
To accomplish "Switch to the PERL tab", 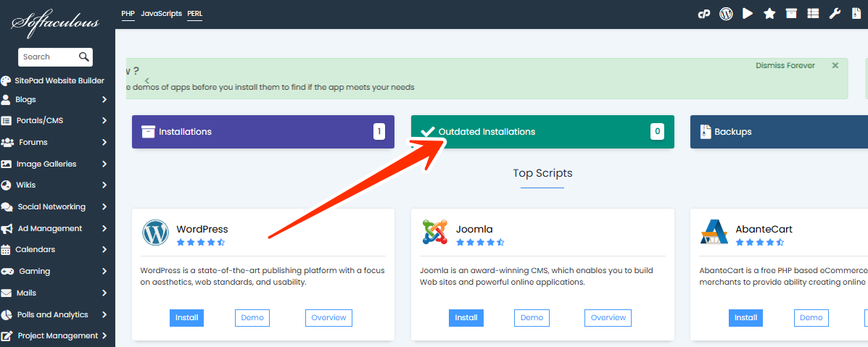I will click(195, 14).
